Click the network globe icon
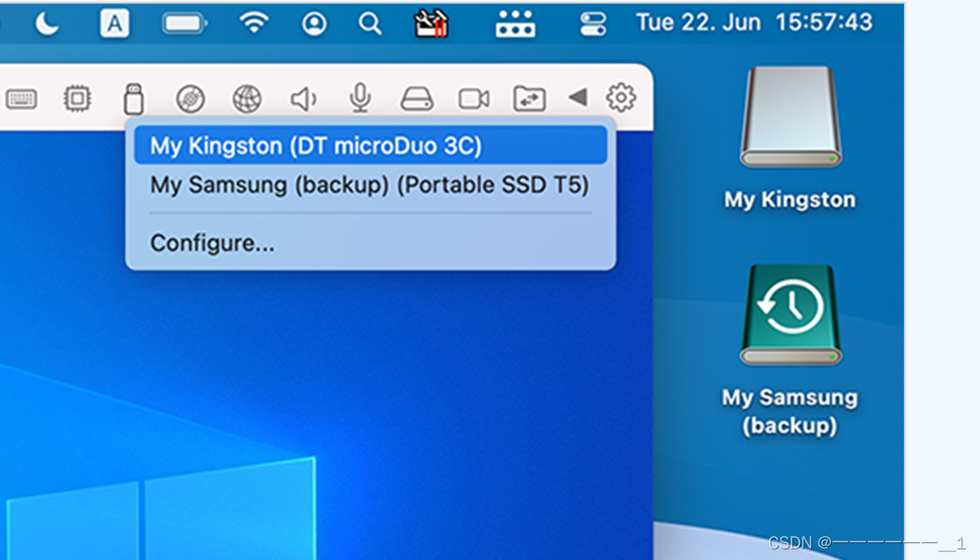The image size is (980, 560). [x=246, y=98]
